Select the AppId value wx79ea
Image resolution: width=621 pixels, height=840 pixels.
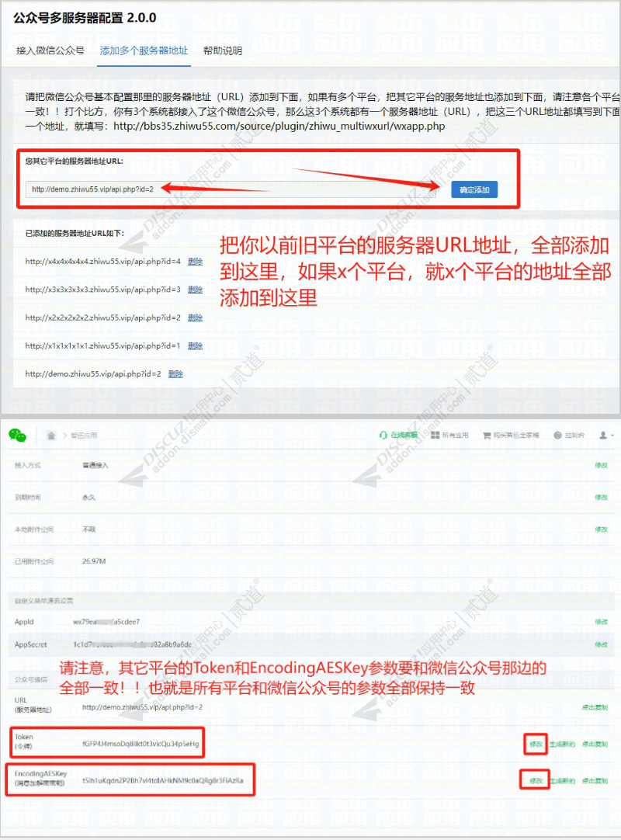(x=106, y=622)
